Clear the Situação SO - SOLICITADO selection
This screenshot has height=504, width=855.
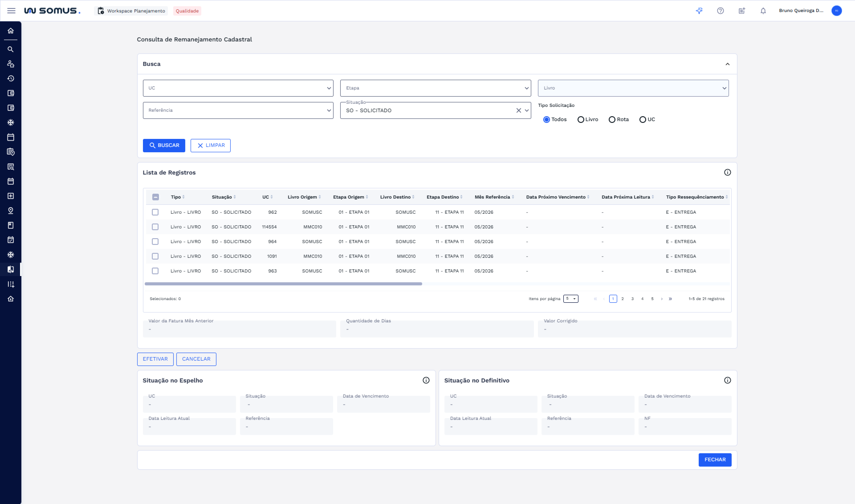tap(519, 110)
